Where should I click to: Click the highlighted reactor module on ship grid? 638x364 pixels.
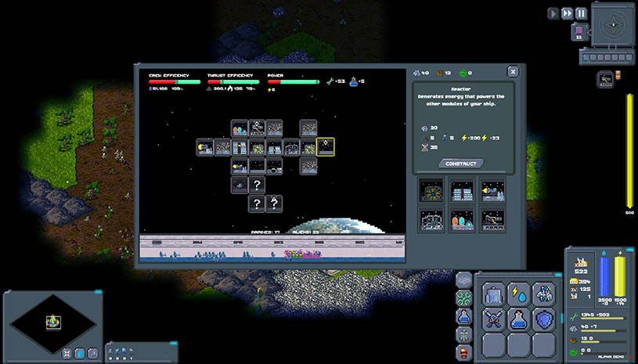click(x=326, y=146)
